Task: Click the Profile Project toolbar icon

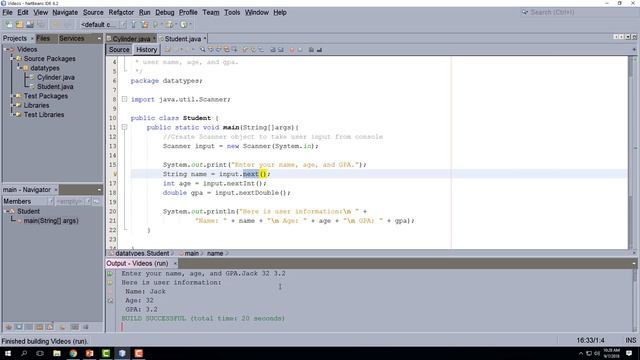Action: click(184, 24)
